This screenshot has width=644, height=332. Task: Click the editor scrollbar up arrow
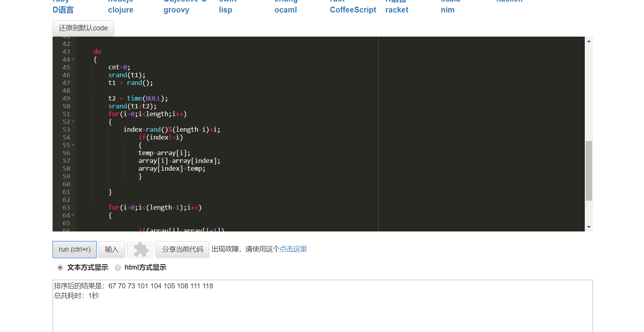(x=589, y=41)
